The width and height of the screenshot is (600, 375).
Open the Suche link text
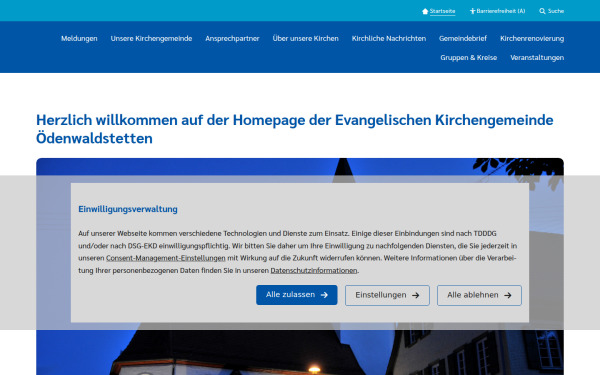[x=556, y=11]
